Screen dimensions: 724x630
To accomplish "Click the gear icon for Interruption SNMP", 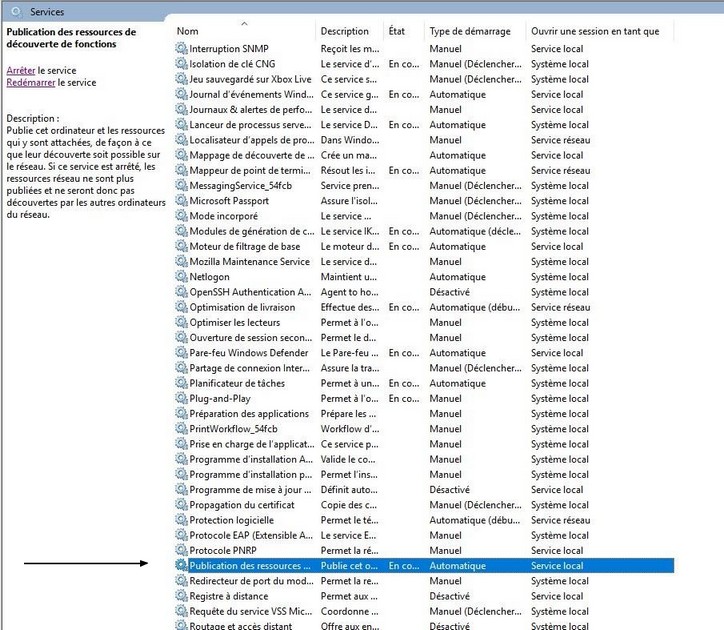I will pos(181,48).
